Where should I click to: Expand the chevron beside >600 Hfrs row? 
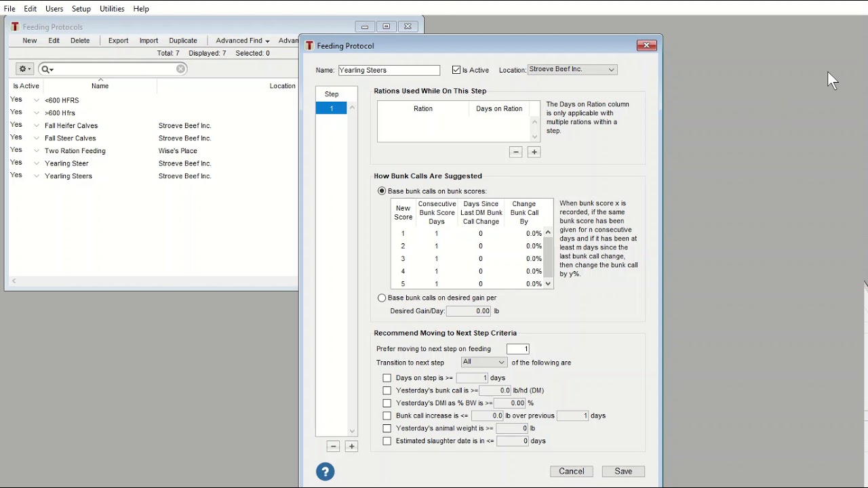coord(37,113)
